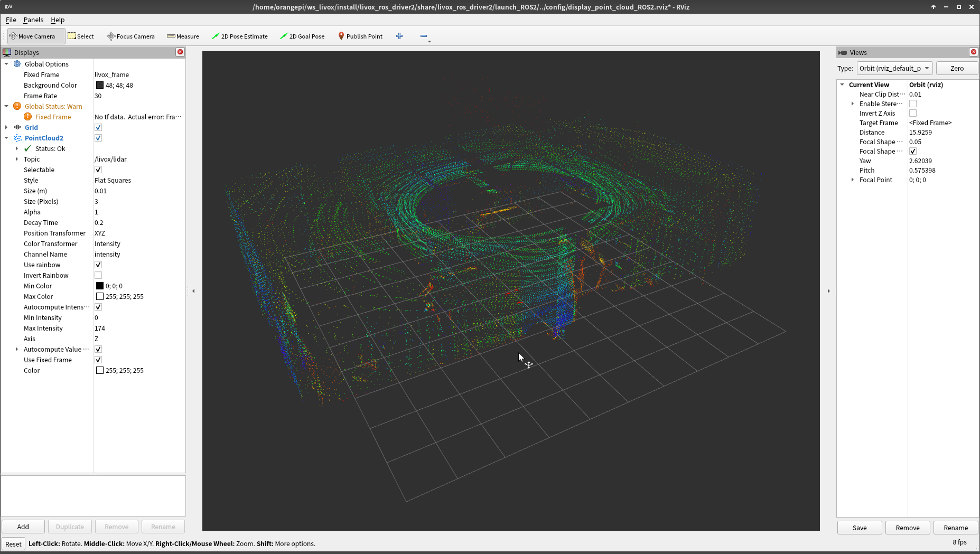Expand the Grid display tree item

point(6,127)
